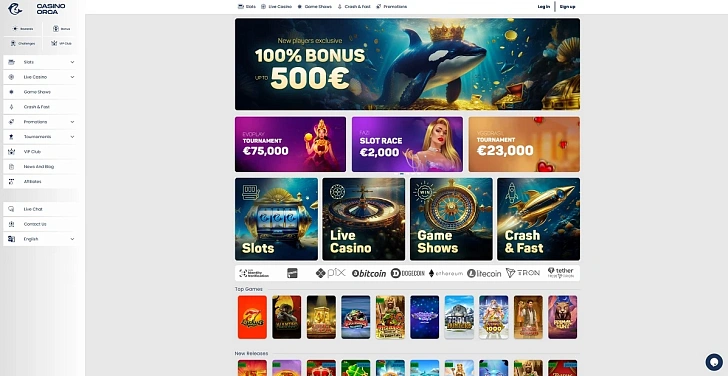
Task: Click the Log in button
Action: coord(544,6)
